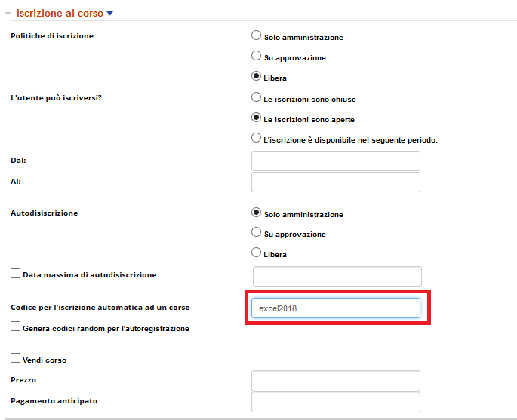
Task: Tick 'Genera codici random per l'autoregistrazione'
Action: point(16,327)
